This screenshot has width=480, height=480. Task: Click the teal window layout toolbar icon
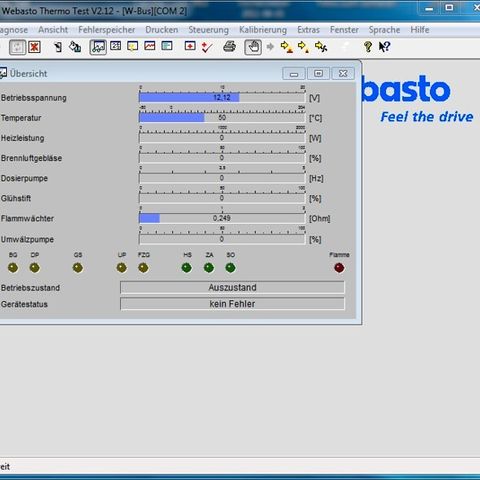pyautogui.click(x=167, y=46)
